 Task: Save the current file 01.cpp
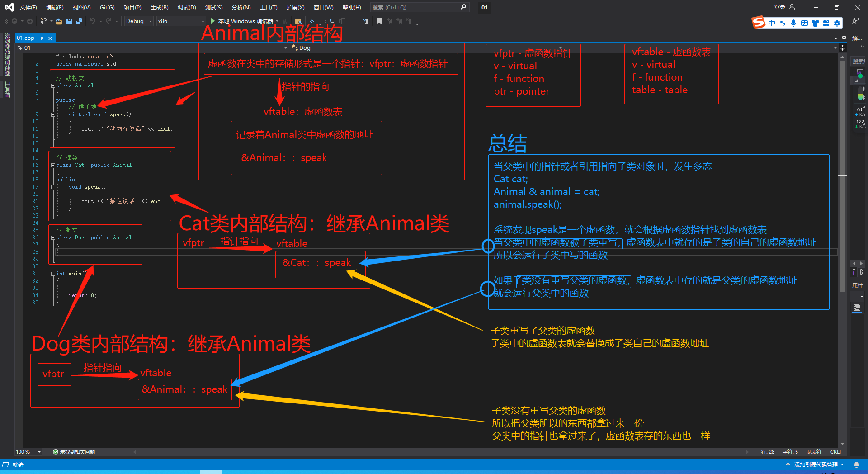tap(69, 21)
